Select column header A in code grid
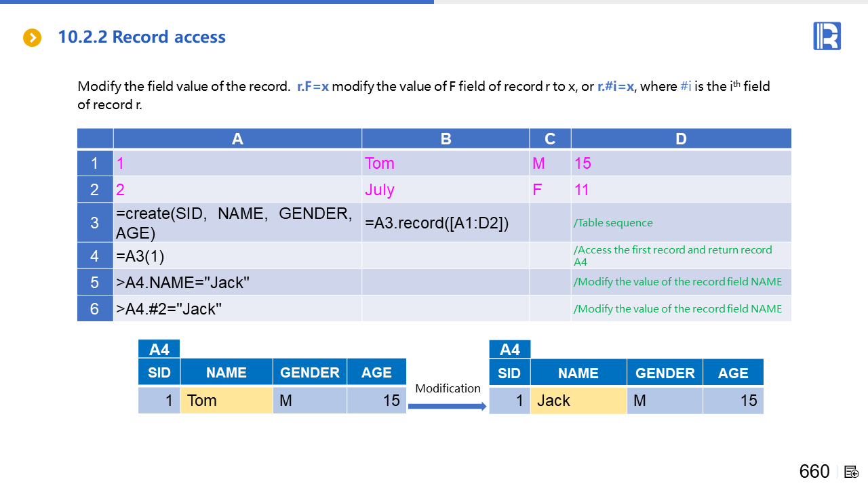Image resolution: width=868 pixels, height=488 pixels. [x=237, y=139]
